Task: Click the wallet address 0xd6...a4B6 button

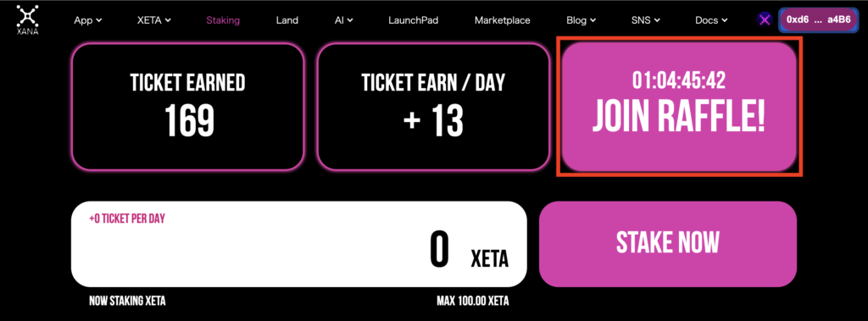Action: 818,19
